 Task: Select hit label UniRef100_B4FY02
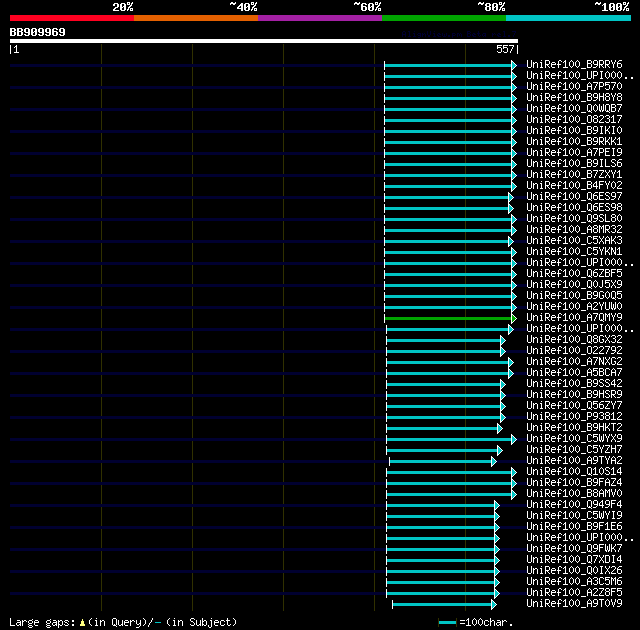point(574,186)
